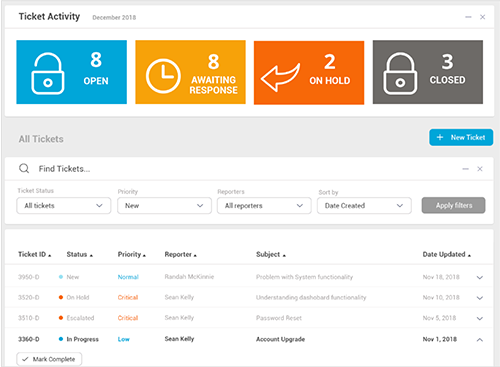Open the Sort by Date Created dropdown
The width and height of the screenshot is (500, 367).
pos(364,206)
